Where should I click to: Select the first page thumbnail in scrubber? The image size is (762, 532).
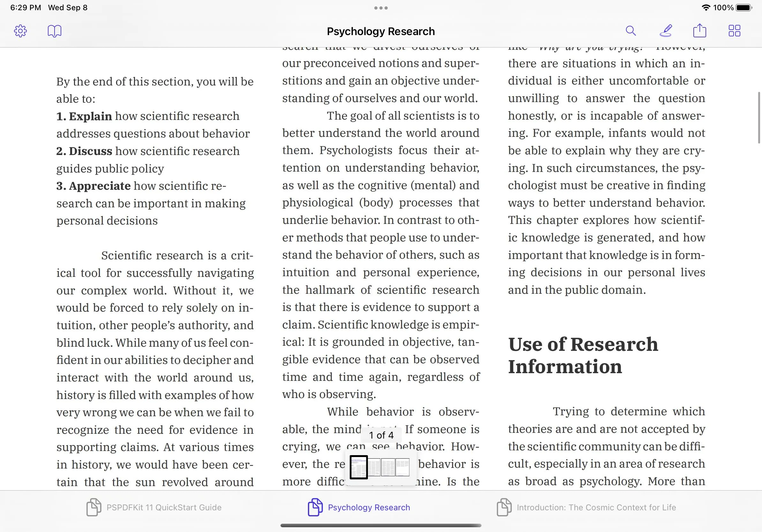(x=358, y=468)
